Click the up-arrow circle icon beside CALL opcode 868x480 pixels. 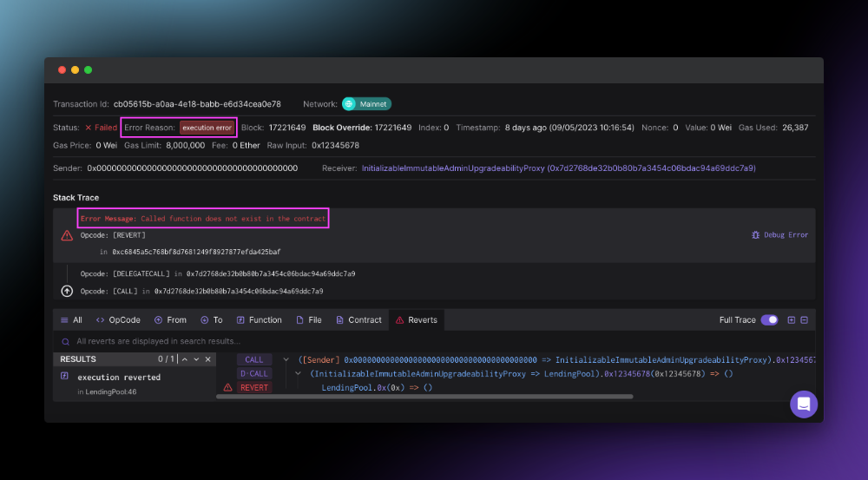click(x=67, y=291)
